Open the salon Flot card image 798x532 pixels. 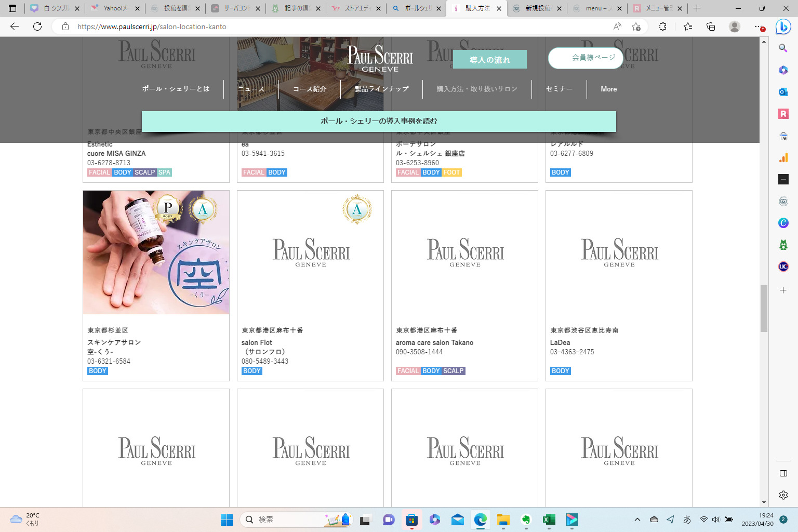tap(310, 252)
